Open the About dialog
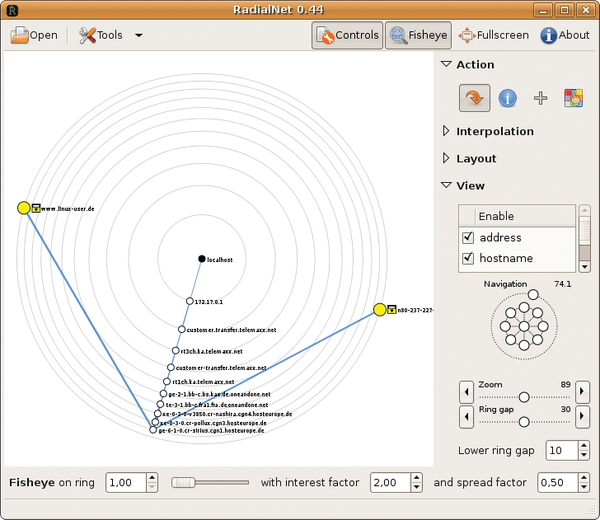600x520 pixels. click(565, 35)
